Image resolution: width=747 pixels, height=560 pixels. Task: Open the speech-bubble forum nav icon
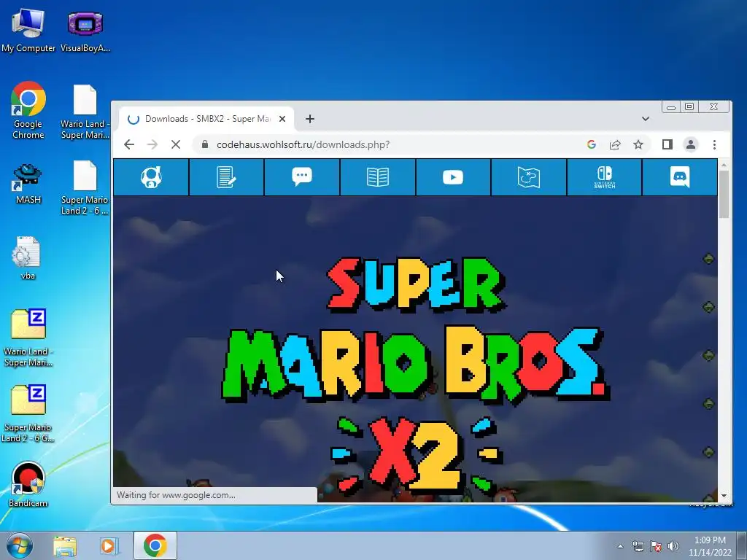pos(302,176)
